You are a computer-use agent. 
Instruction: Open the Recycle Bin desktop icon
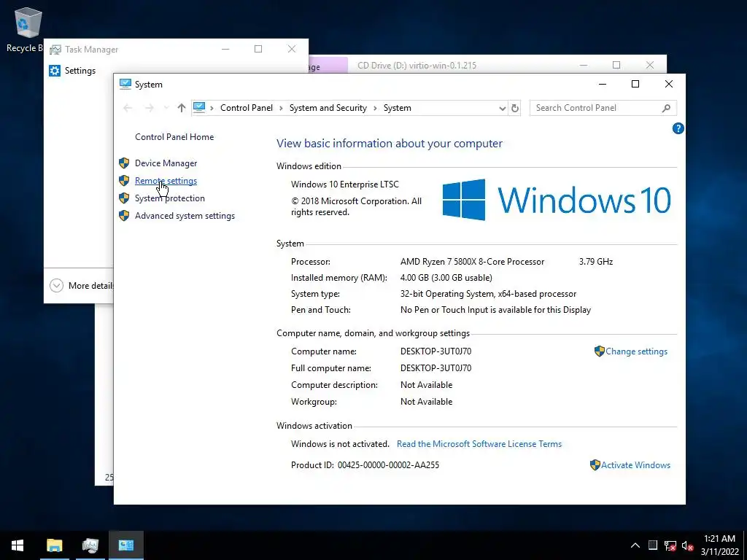pyautogui.click(x=28, y=29)
